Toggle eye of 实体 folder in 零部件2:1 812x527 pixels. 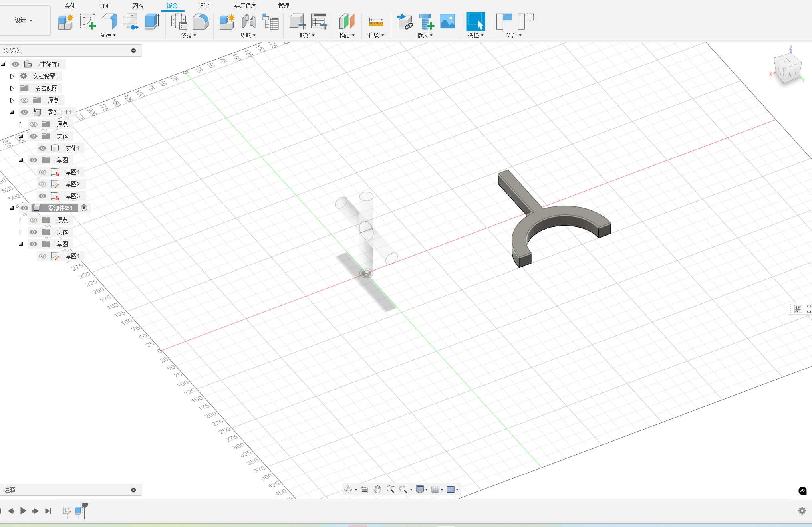pyautogui.click(x=34, y=232)
